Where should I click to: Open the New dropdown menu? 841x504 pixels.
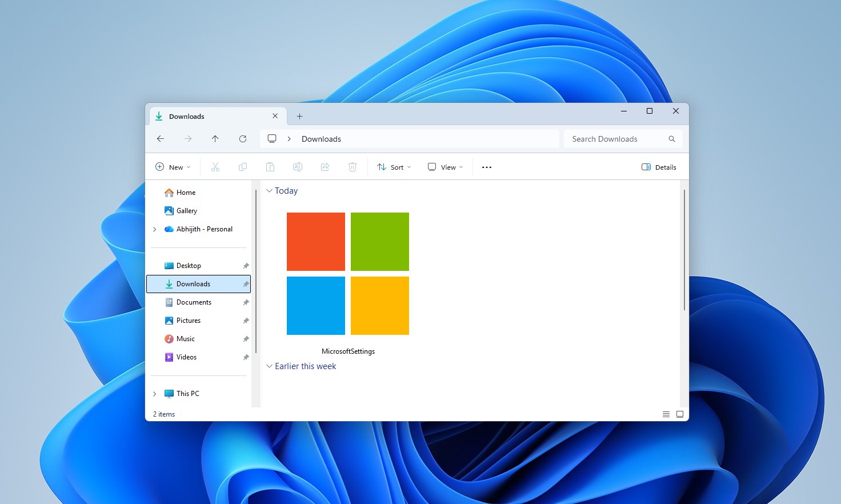click(173, 167)
